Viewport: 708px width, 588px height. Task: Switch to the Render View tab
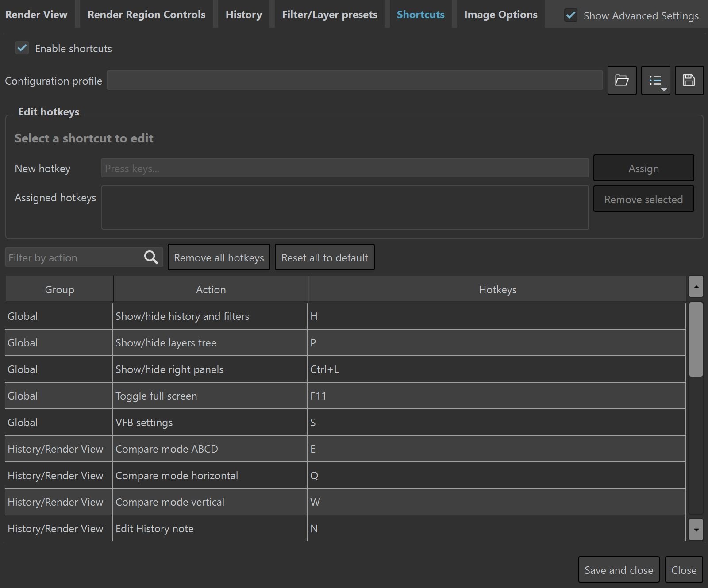click(36, 15)
